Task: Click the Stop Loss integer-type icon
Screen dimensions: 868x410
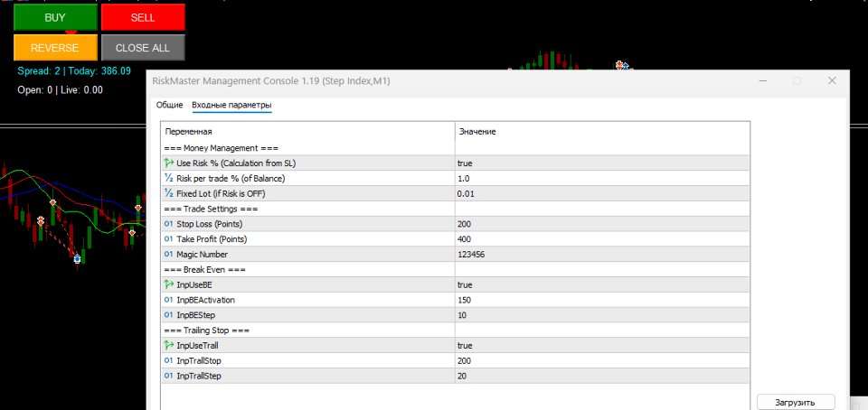Action: [169, 224]
